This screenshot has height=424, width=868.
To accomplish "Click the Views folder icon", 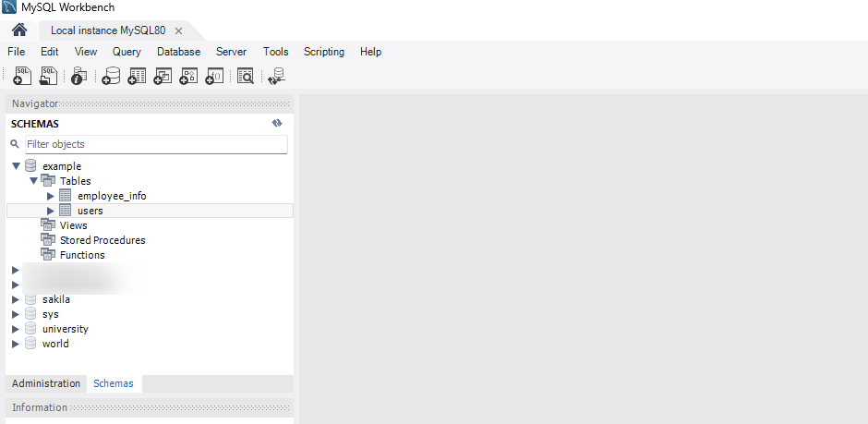I will pos(48,224).
